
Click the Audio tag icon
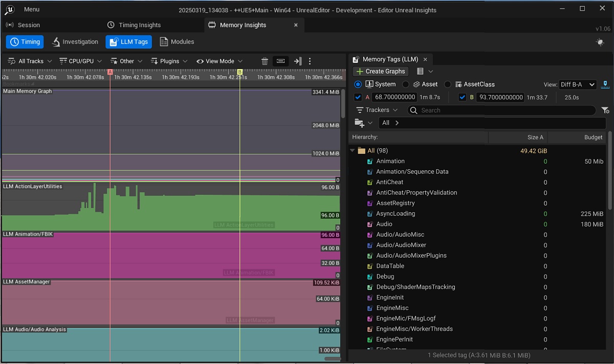[x=370, y=224]
